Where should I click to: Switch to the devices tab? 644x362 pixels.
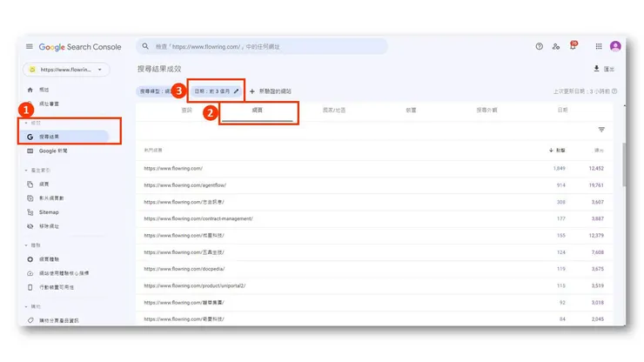pos(411,111)
